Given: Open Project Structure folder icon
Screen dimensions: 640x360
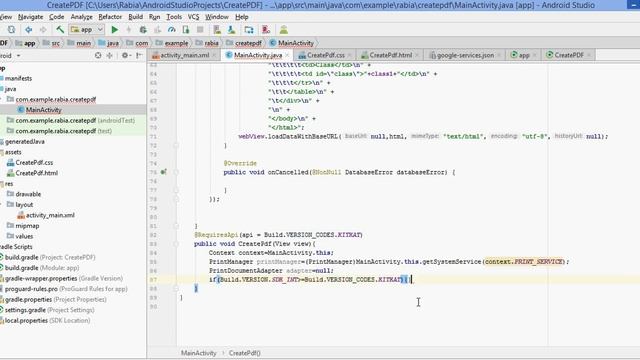Looking at the screenshot, I should [x=249, y=30].
